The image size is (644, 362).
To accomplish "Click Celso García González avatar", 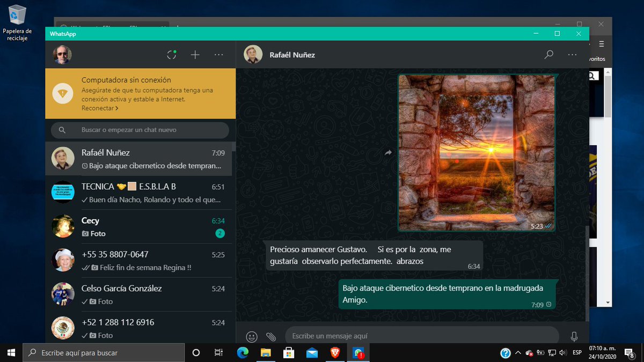I will click(x=63, y=294).
